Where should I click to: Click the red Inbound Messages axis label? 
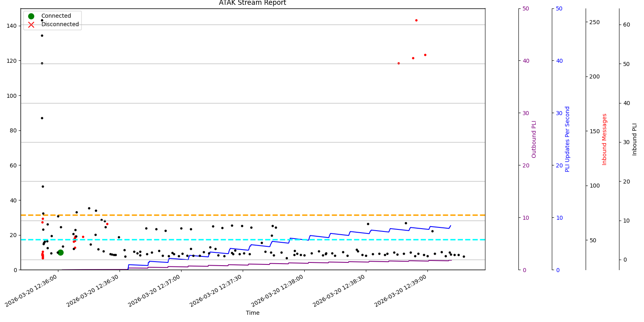pos(604,139)
